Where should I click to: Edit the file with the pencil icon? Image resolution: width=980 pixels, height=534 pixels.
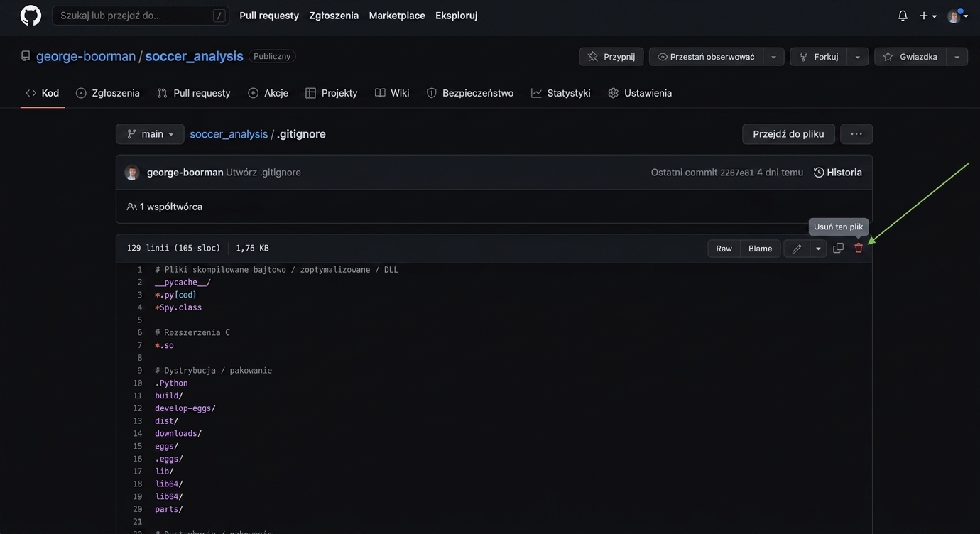[797, 249]
